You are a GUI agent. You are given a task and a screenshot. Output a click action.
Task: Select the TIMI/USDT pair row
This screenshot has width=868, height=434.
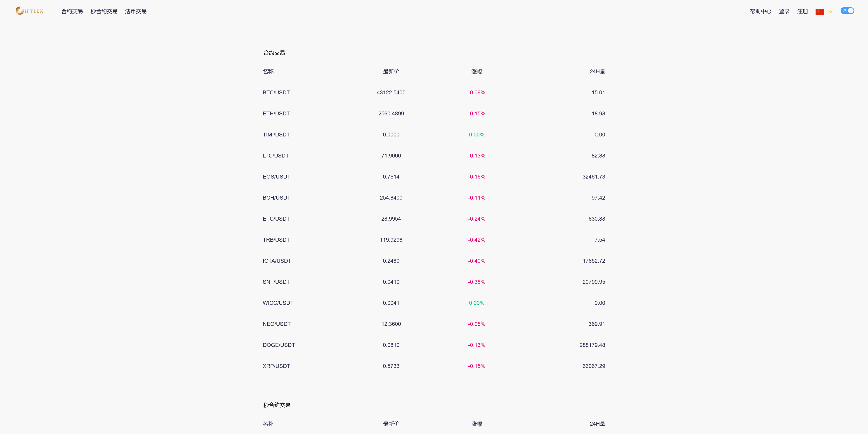pos(276,135)
